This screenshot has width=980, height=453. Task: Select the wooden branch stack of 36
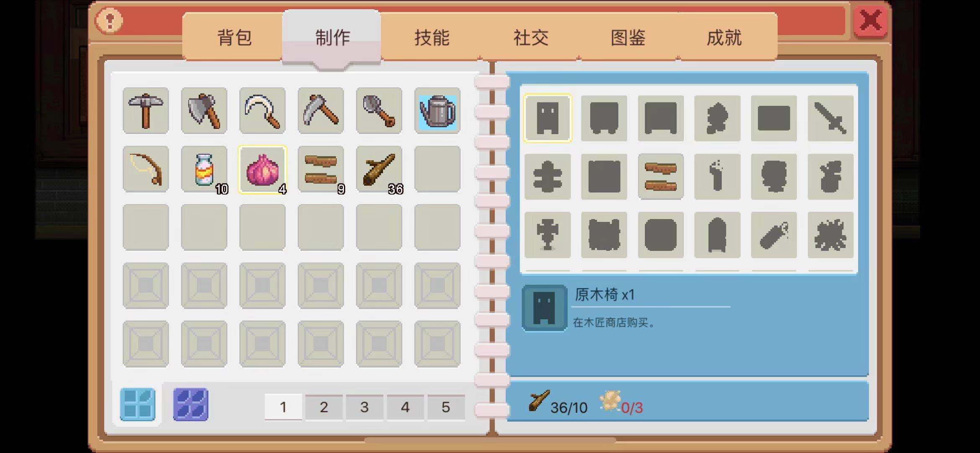click(x=379, y=169)
